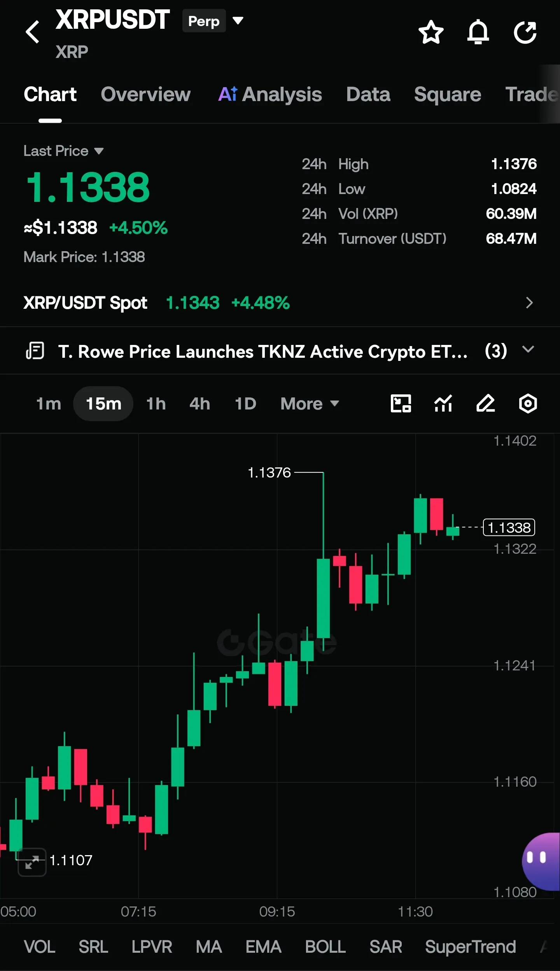The image size is (560, 971).
Task: Tap the purple assistant mascot bubble
Action: 541,862
